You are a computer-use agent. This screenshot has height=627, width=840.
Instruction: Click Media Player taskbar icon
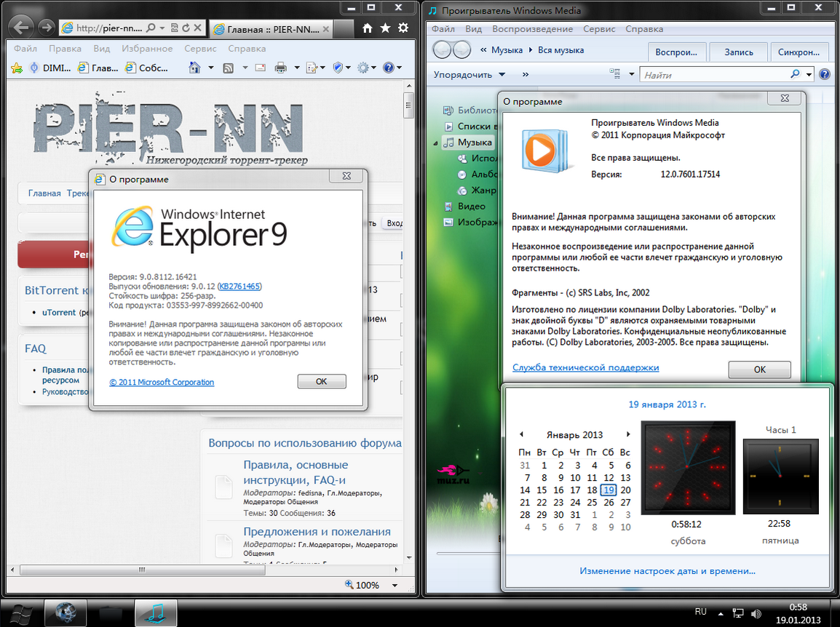[x=156, y=613]
